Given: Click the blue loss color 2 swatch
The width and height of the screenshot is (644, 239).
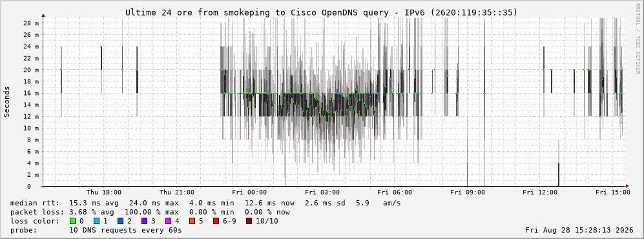Looking at the screenshot, I should click(120, 221).
